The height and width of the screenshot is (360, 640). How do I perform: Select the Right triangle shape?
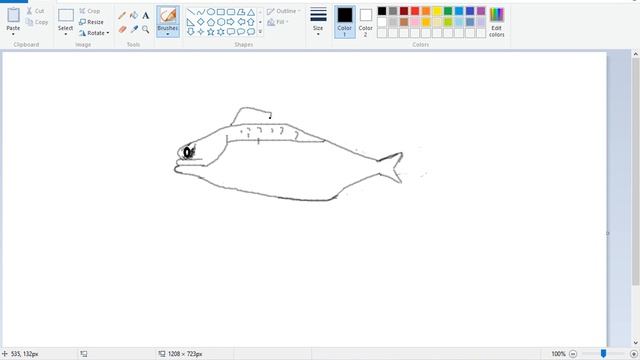click(x=191, y=22)
